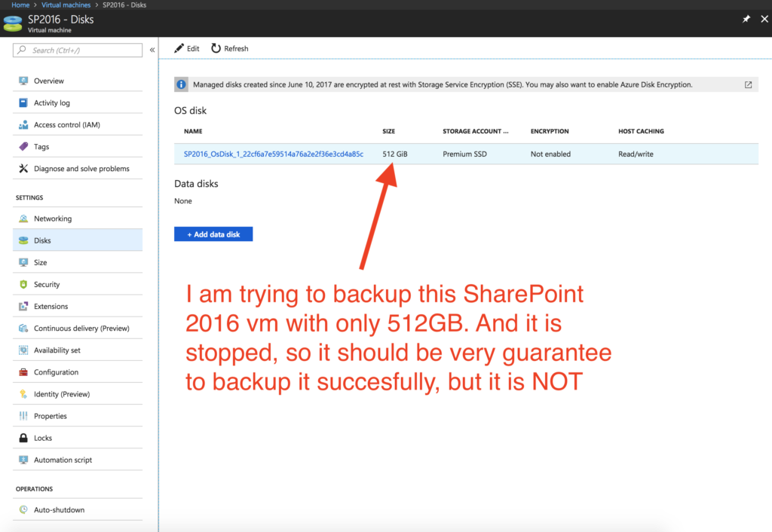772x532 pixels.
Task: Open Diagnose and solve problems
Action: click(78, 168)
